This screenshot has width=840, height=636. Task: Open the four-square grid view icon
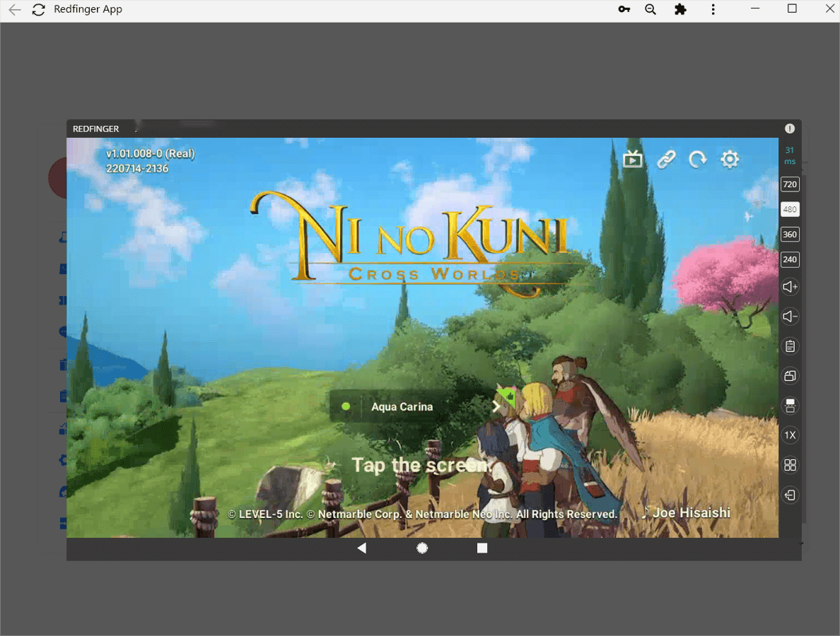point(791,465)
